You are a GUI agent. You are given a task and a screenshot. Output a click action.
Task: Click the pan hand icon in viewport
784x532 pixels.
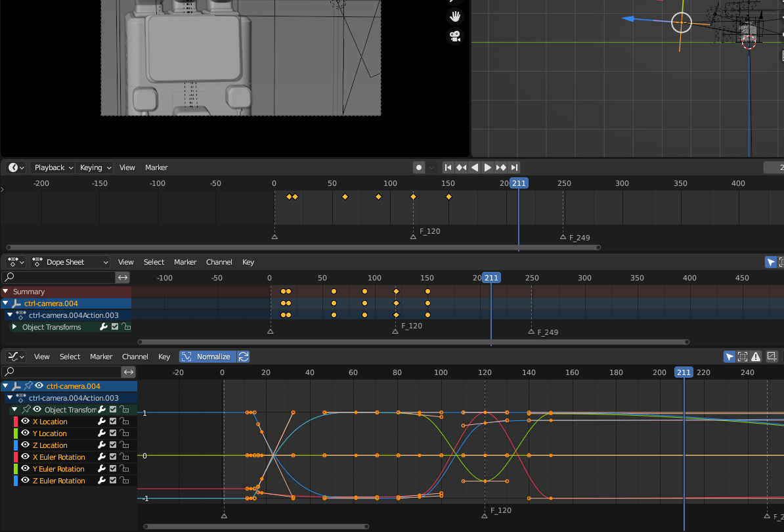(454, 16)
